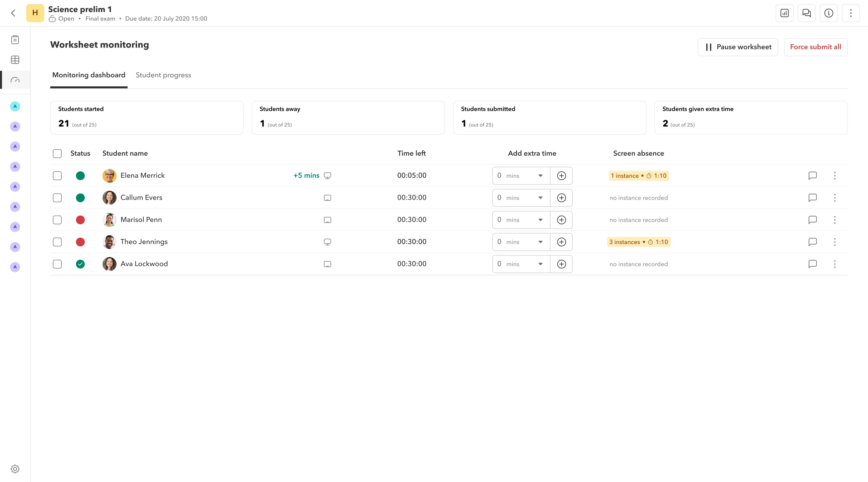Check the box for Marisol Penn
This screenshot has width=868, height=482.
pyautogui.click(x=57, y=220)
